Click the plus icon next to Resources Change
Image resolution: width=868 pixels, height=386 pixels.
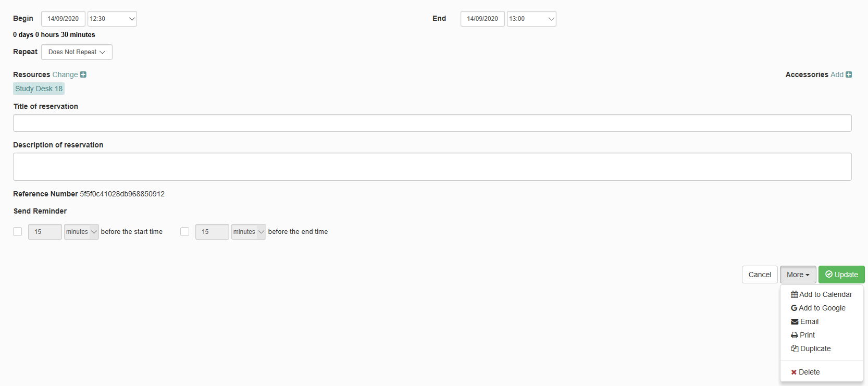[x=83, y=74]
